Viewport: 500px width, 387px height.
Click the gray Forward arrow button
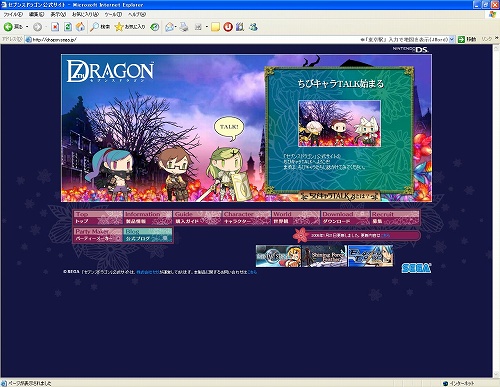tap(37, 27)
